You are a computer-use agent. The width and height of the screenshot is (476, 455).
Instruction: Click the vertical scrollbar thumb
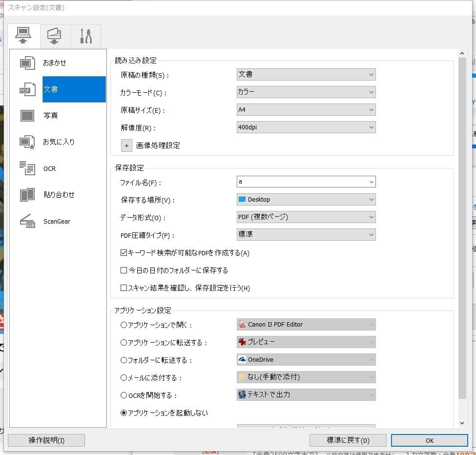coord(462,228)
